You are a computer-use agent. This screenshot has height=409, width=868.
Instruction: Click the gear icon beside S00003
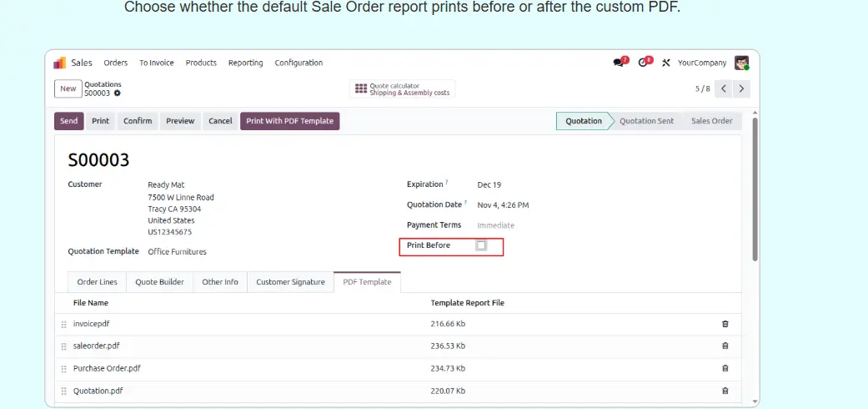[x=118, y=93]
